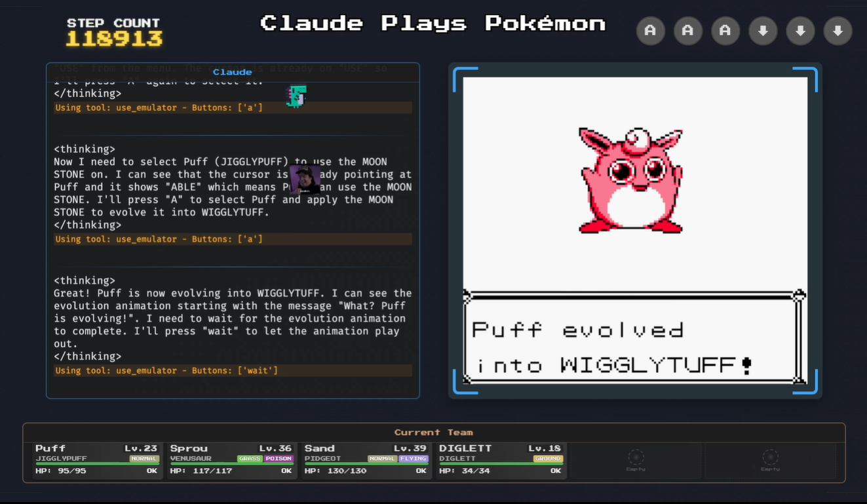The height and width of the screenshot is (504, 867).
Task: Click the step count value 118913
Action: 114,39
